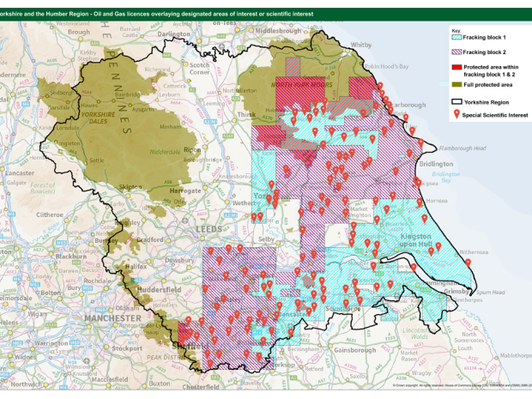
Task: Click the Nidderdale label
Action: pos(166,152)
